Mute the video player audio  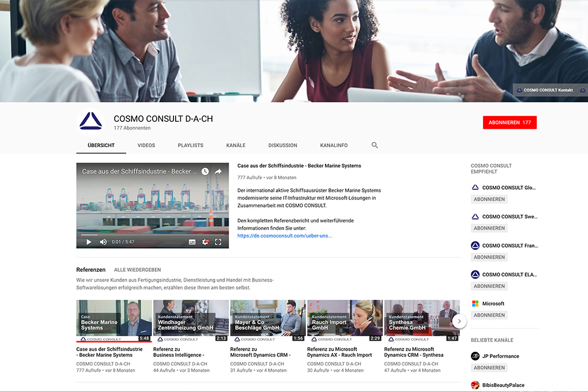click(x=103, y=242)
